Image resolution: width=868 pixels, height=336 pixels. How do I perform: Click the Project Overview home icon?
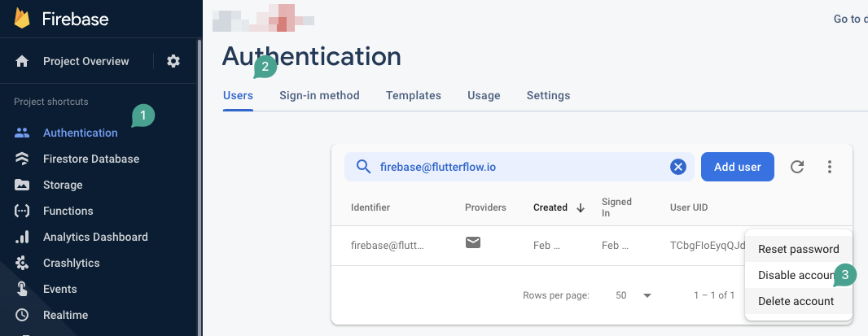tap(22, 61)
